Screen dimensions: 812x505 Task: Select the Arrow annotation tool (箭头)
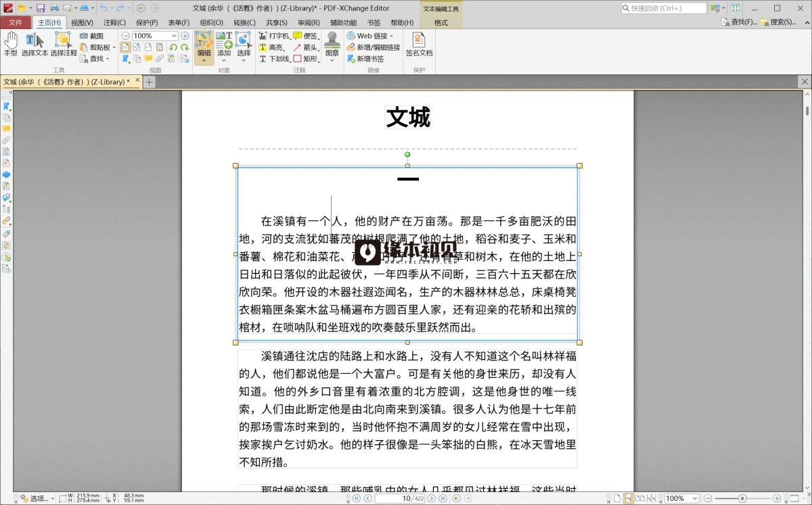[305, 47]
